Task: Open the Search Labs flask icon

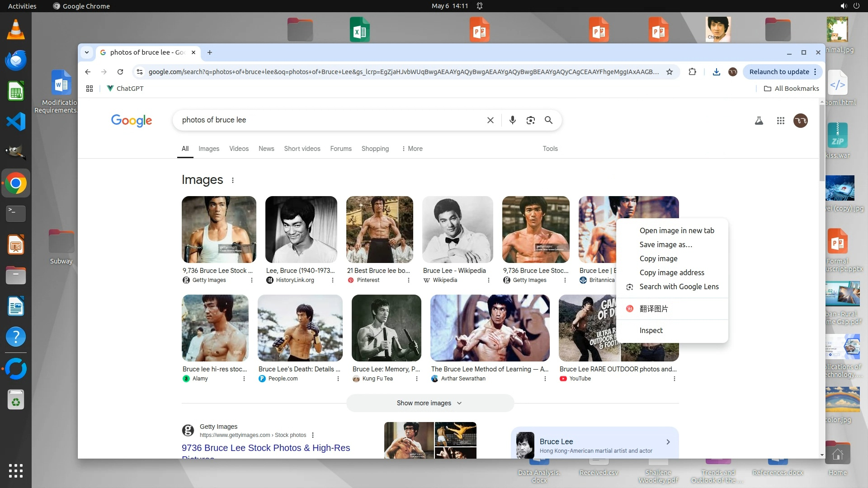Action: [x=759, y=121]
